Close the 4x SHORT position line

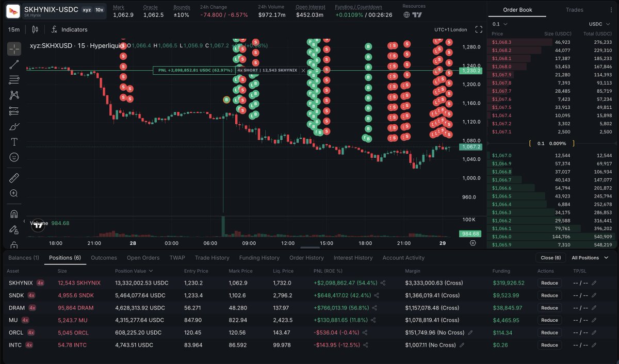[303, 70]
